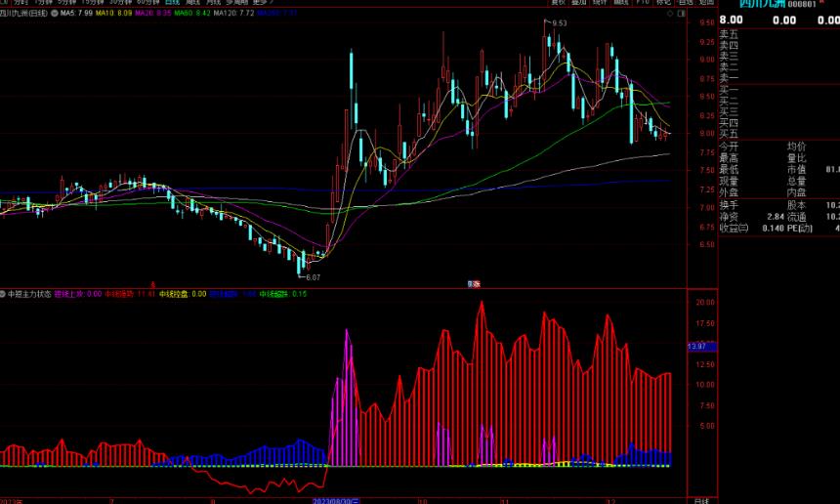Viewport: 840px width, 504px height.
Task: Click the 统计 statistics button
Action: 600,2
